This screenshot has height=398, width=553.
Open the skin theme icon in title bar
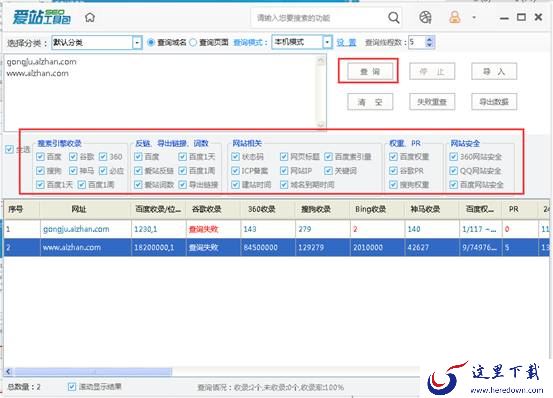[425, 17]
